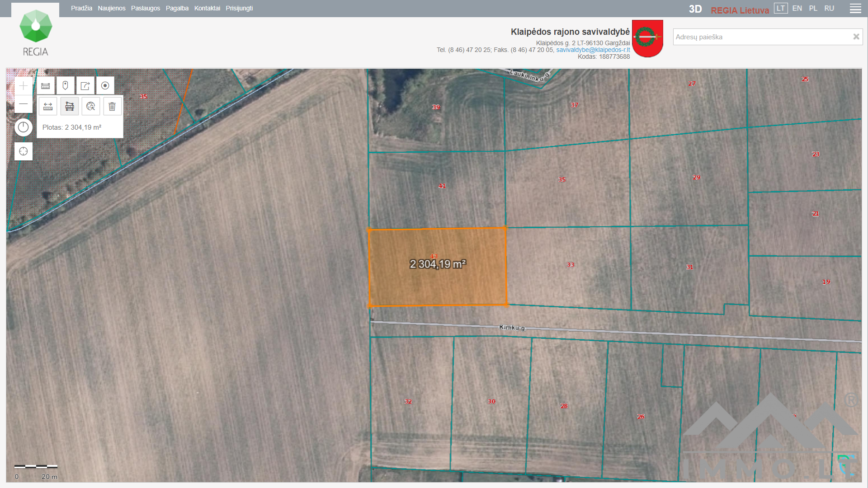Click parcel number 39 on map
Screen dimensions: 868x488
(436, 107)
